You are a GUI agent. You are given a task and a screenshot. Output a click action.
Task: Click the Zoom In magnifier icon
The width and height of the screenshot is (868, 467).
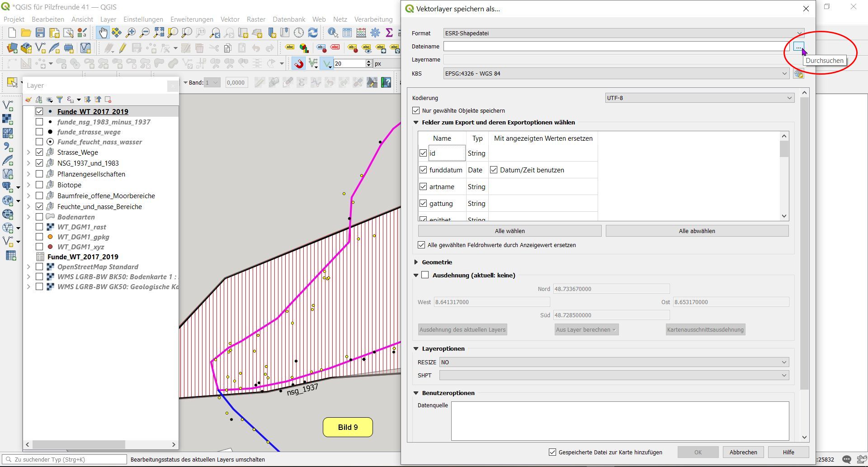(x=131, y=33)
